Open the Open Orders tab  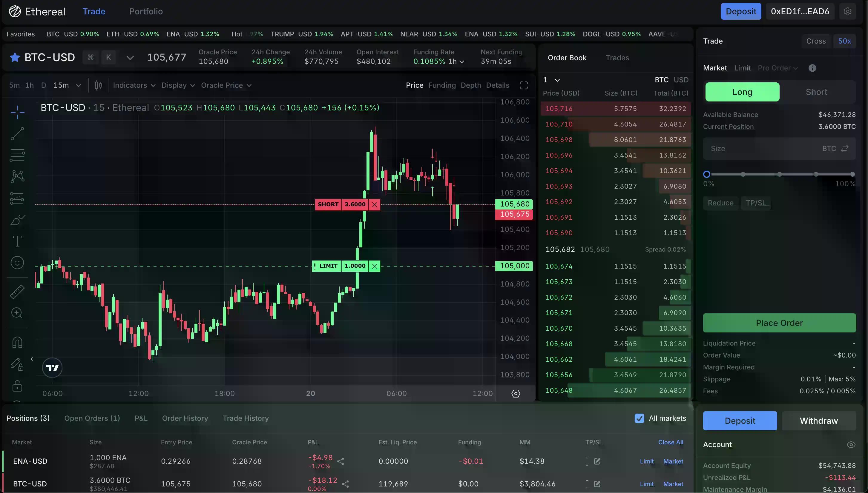coord(92,418)
